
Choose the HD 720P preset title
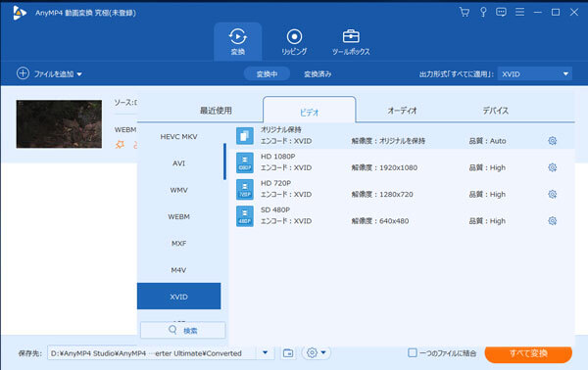[275, 183]
